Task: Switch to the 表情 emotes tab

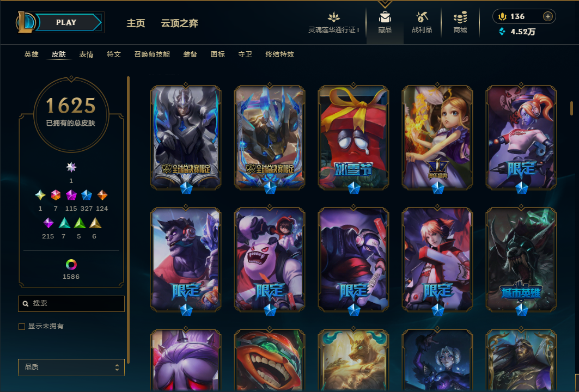Action: point(86,54)
